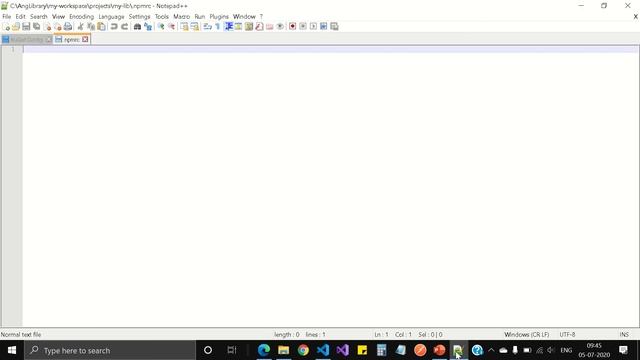The height and width of the screenshot is (360, 640).
Task: Zoom in using the toolbar icon
Action: click(x=161, y=27)
